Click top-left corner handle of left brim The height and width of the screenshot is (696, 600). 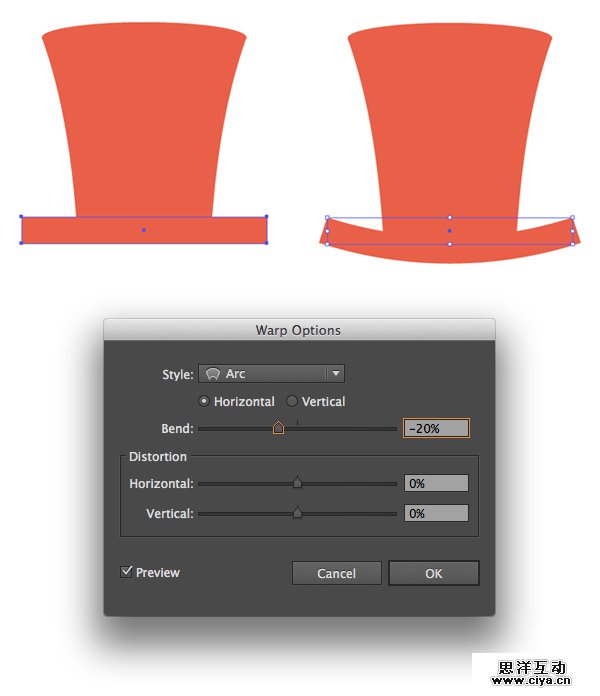(x=22, y=216)
